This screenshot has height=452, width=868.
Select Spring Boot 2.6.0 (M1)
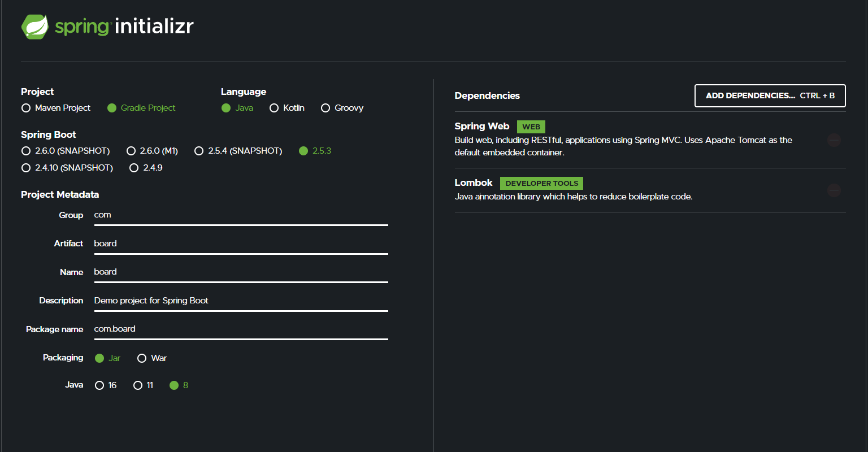[x=152, y=151]
